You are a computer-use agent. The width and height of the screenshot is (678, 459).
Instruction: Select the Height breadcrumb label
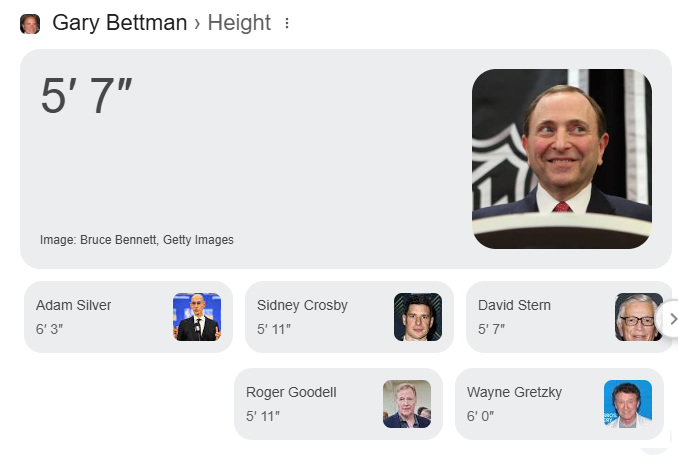[x=239, y=22]
